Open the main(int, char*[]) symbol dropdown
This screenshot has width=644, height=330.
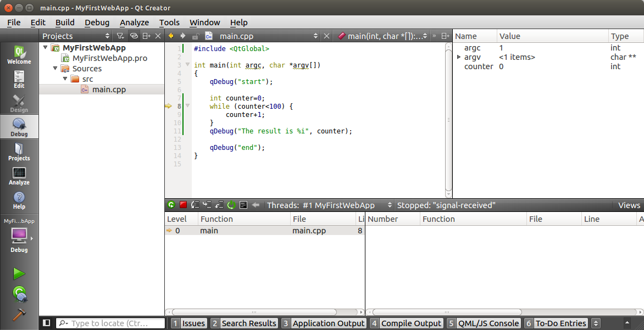(383, 36)
